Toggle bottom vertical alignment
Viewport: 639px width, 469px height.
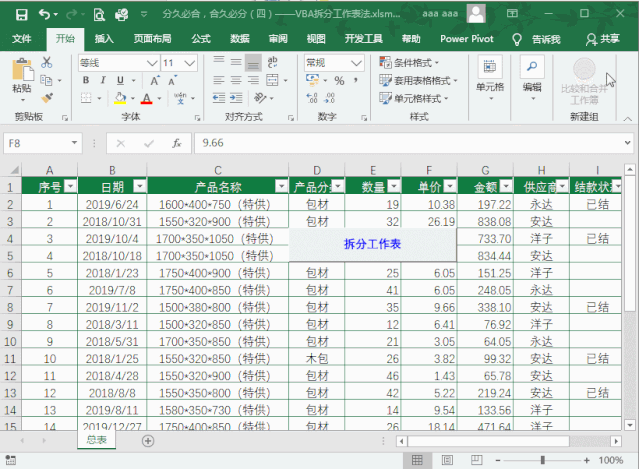(x=253, y=62)
